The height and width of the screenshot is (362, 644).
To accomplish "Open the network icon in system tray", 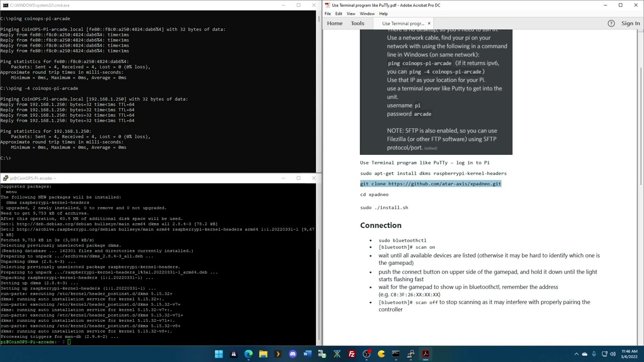I will [x=604, y=354].
